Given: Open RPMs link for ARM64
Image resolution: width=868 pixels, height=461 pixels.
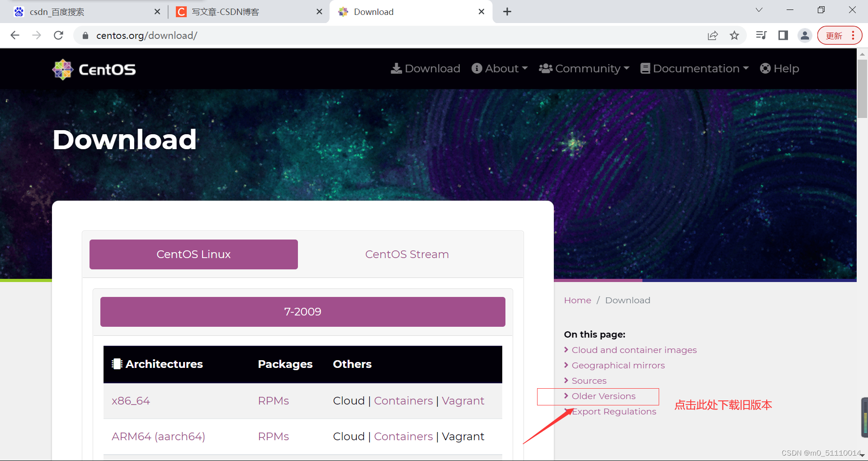Looking at the screenshot, I should click(274, 437).
